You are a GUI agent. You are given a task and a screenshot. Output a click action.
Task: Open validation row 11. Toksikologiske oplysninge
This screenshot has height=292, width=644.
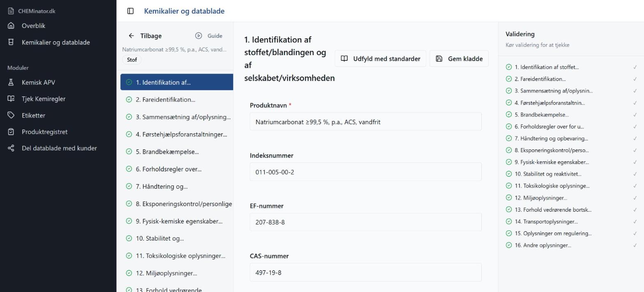click(571, 186)
